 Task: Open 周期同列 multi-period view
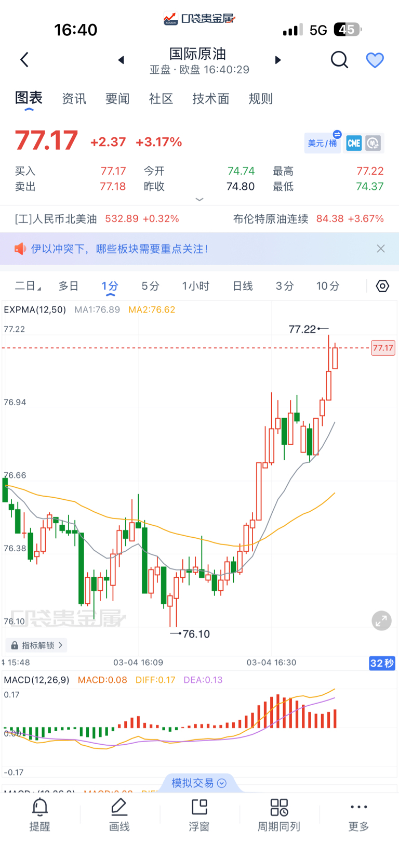point(279,814)
